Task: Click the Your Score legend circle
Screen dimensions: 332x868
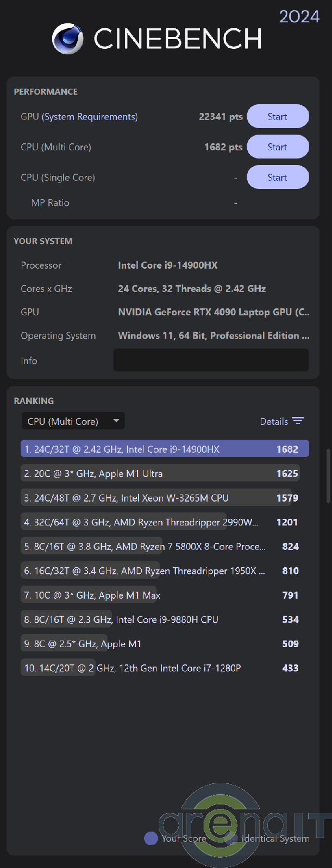Action: (x=151, y=838)
